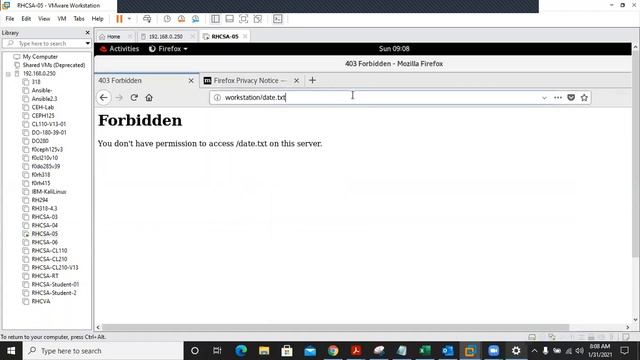Open Windows Settings gear in taskbar

(516, 351)
